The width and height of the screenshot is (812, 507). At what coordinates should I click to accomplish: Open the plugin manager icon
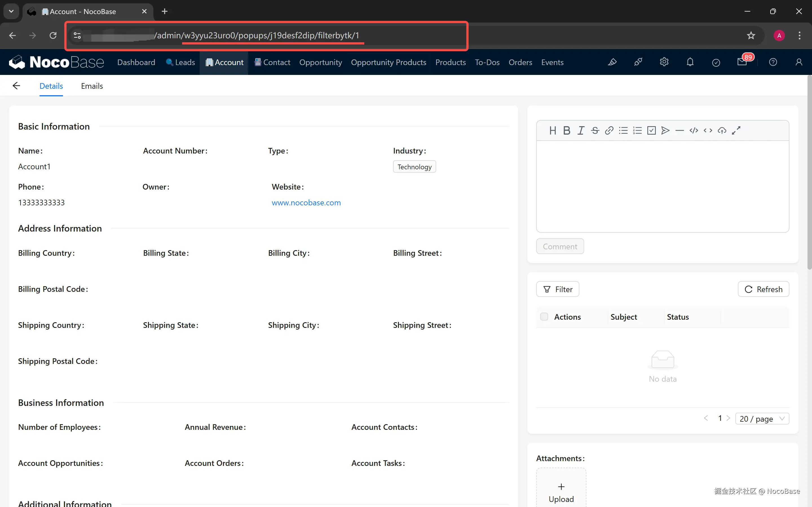[x=638, y=62]
